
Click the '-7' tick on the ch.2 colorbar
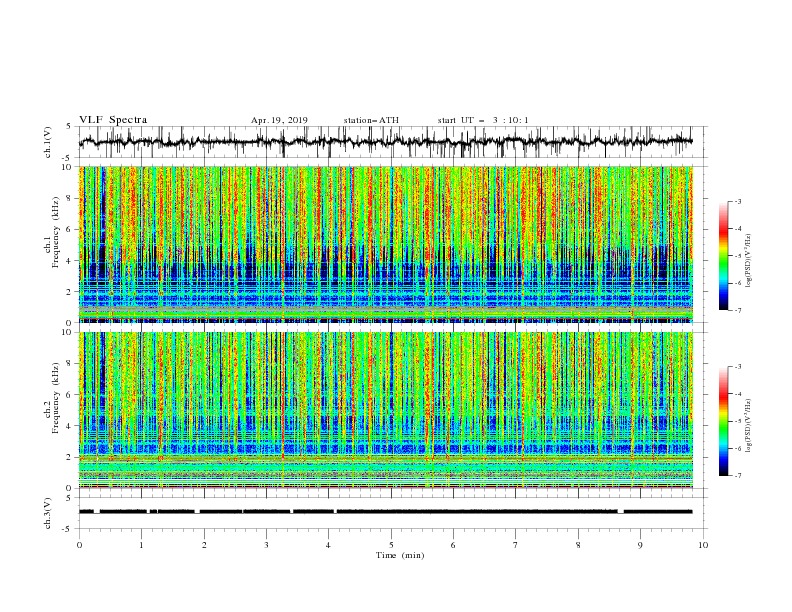[738, 475]
